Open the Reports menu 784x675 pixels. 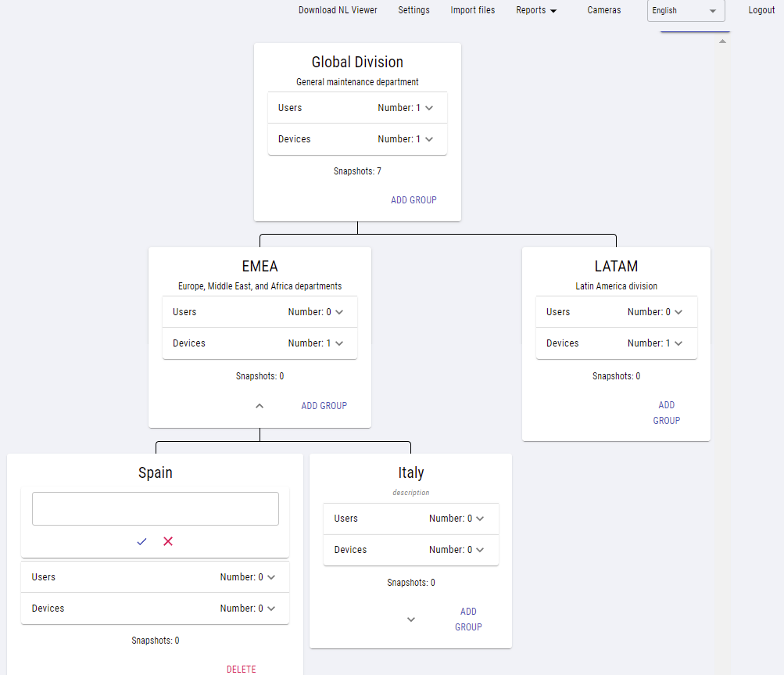(x=536, y=11)
